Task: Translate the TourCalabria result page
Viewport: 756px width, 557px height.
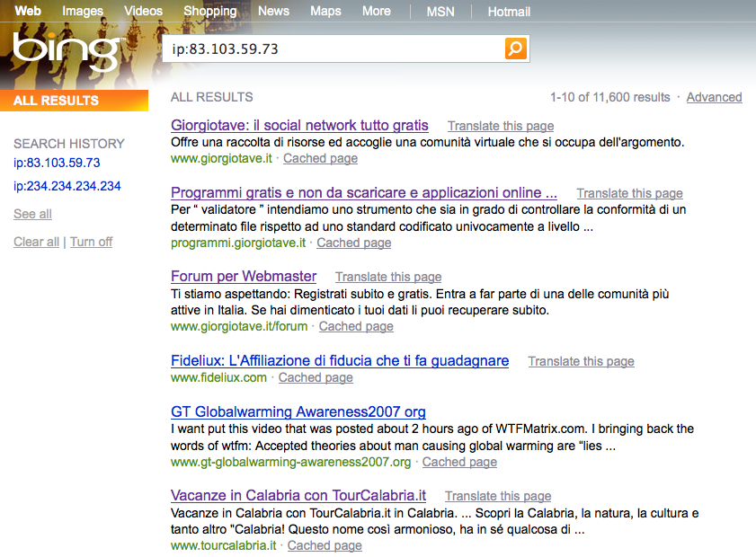Action: (x=498, y=496)
